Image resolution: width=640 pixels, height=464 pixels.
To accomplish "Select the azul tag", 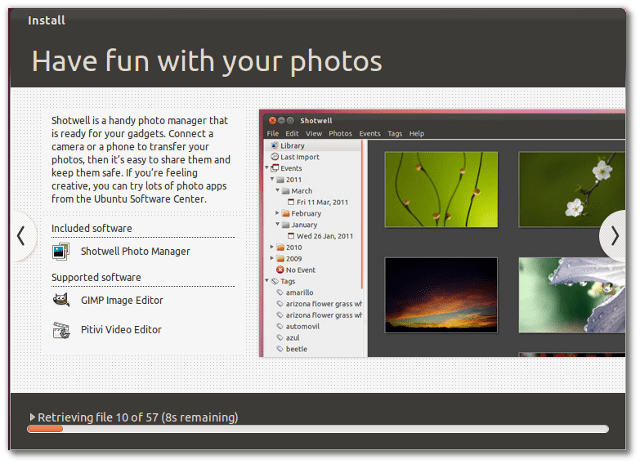I will (293, 338).
